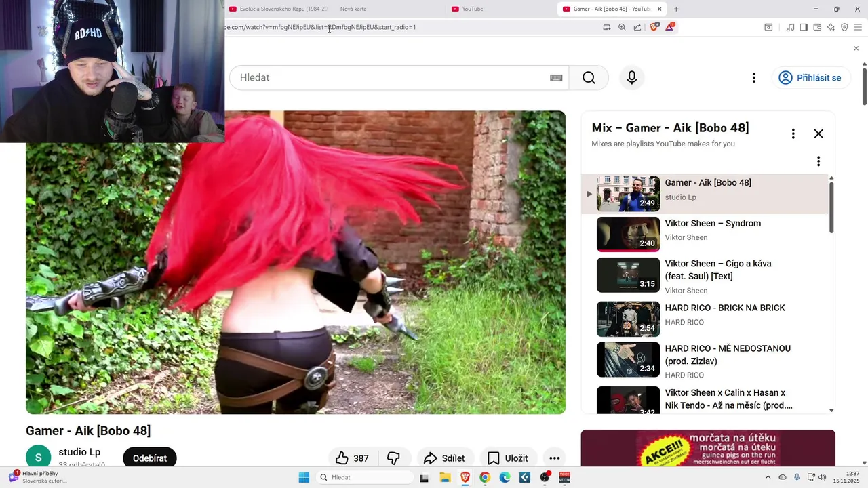The width and height of the screenshot is (868, 488).
Task: Select HARD RICO - BRICK NA BRICK title
Action: tap(725, 308)
